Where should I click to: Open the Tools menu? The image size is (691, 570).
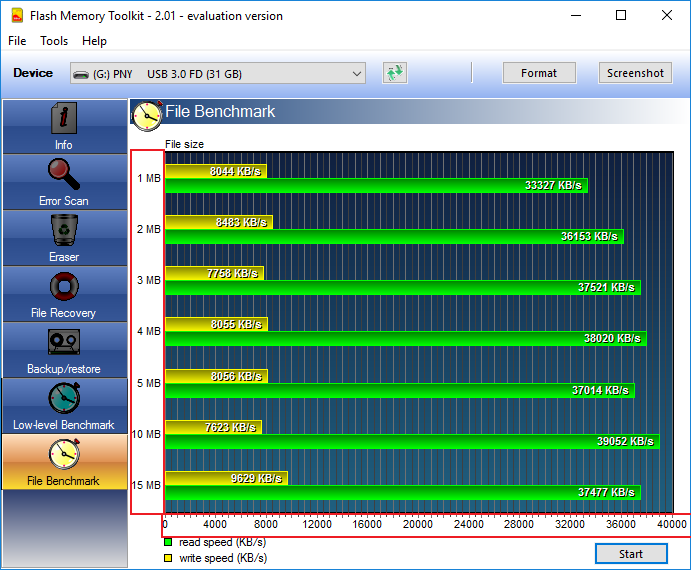(54, 41)
